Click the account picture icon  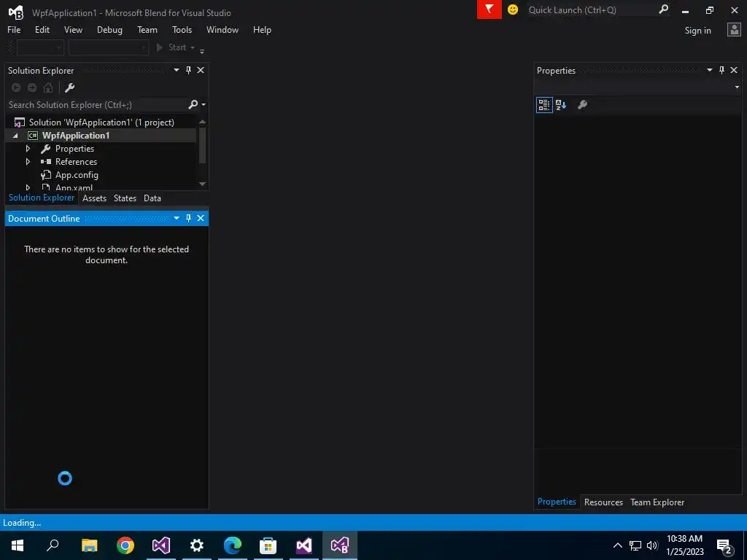point(734,30)
